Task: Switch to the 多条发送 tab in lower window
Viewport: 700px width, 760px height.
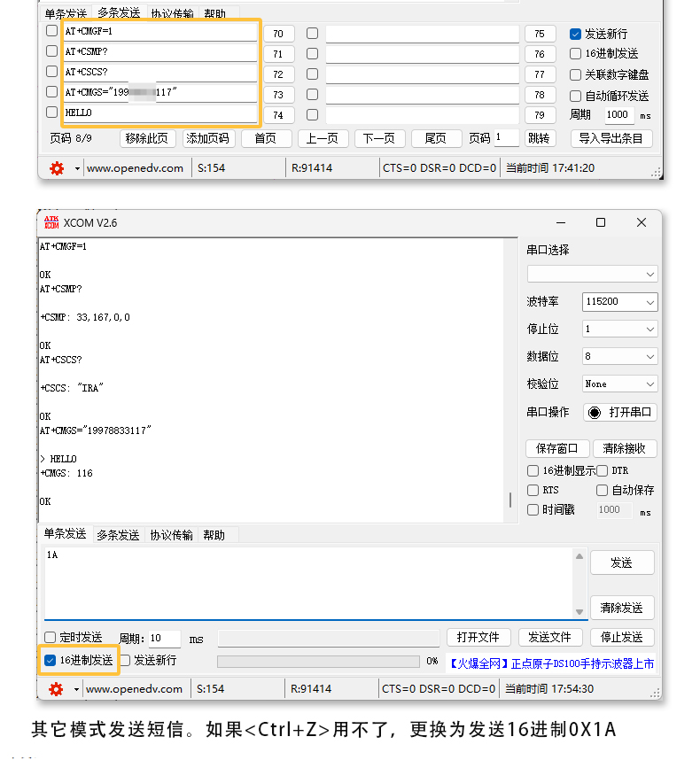Action: pyautogui.click(x=118, y=535)
